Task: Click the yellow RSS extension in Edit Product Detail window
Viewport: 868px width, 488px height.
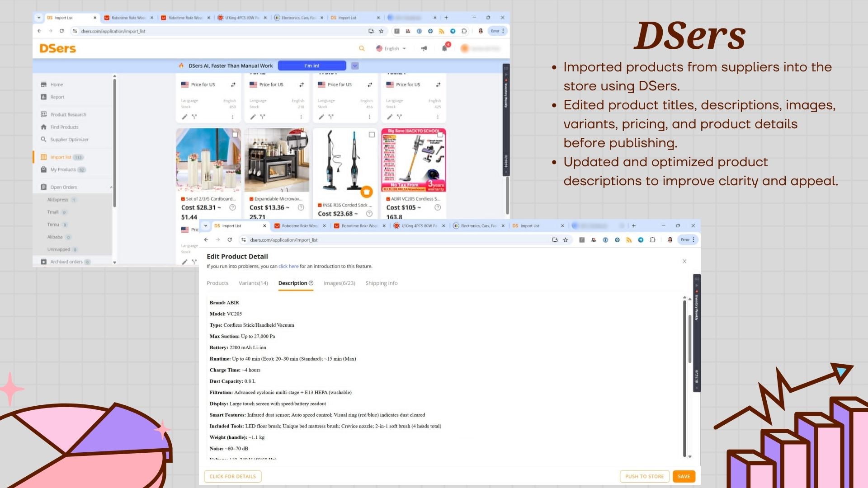Action: point(629,240)
